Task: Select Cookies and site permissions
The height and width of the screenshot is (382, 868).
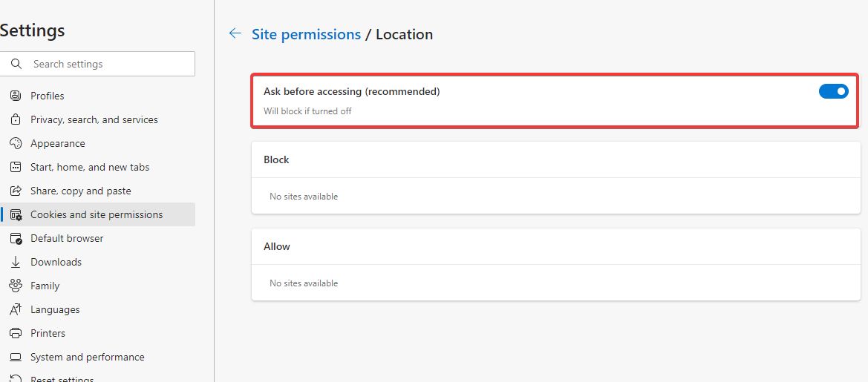Action: pyautogui.click(x=97, y=214)
